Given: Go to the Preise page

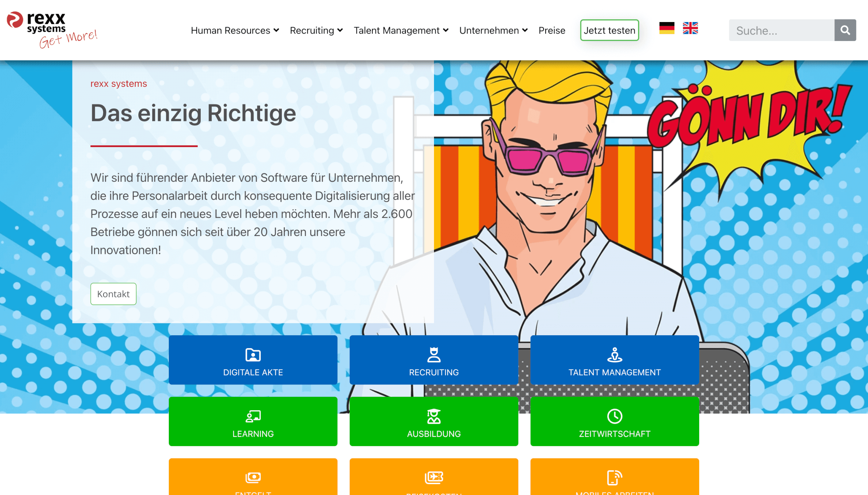Looking at the screenshot, I should pos(552,31).
